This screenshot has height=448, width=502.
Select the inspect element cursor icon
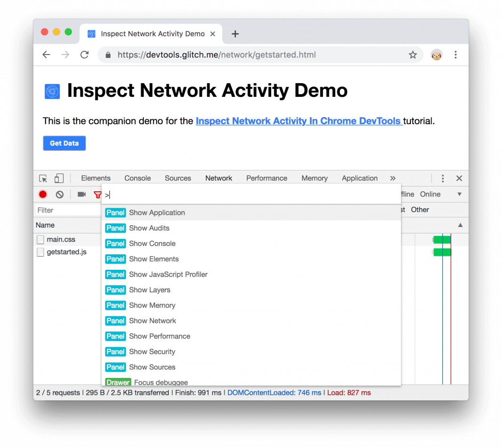[x=43, y=178]
